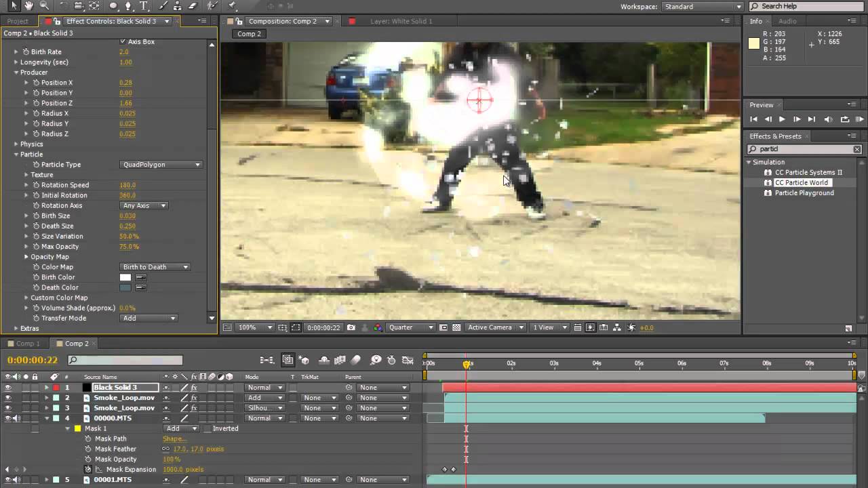Viewport: 868px width, 488px height.
Task: Open the Color Map dropdown
Action: click(155, 267)
